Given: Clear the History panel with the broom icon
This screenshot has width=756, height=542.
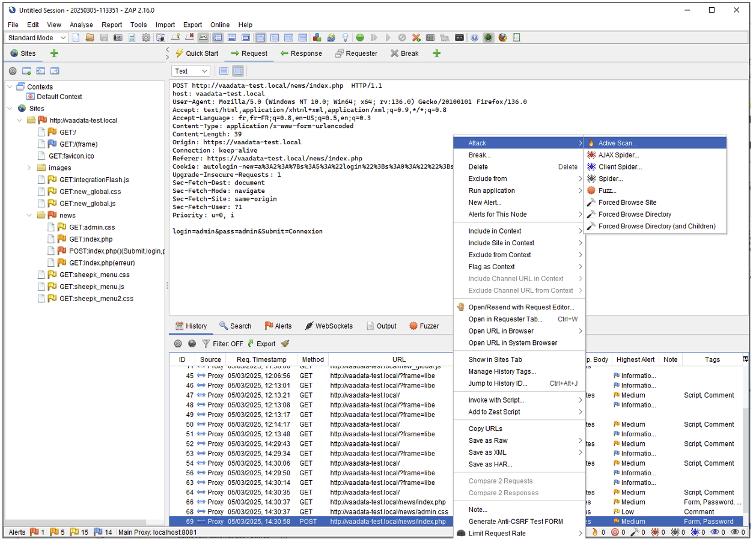Looking at the screenshot, I should pyautogui.click(x=284, y=343).
